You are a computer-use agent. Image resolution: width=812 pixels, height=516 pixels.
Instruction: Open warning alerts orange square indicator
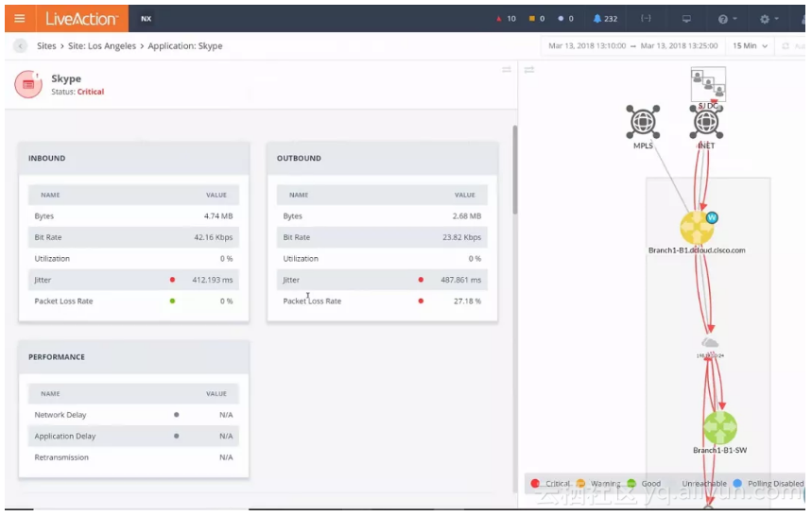tap(537, 19)
